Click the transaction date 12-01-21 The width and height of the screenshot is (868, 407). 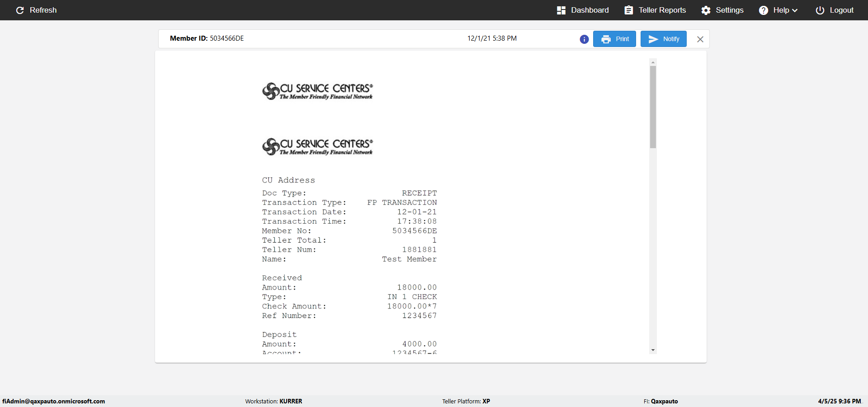coord(417,212)
